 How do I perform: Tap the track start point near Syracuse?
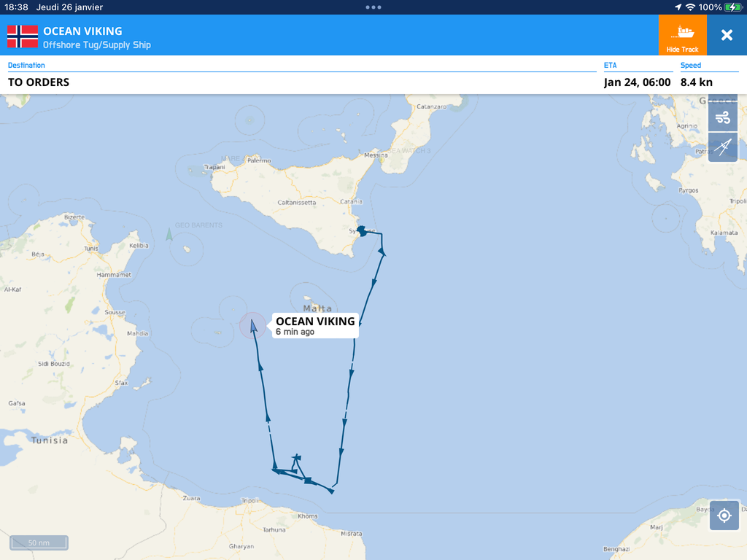tap(362, 231)
